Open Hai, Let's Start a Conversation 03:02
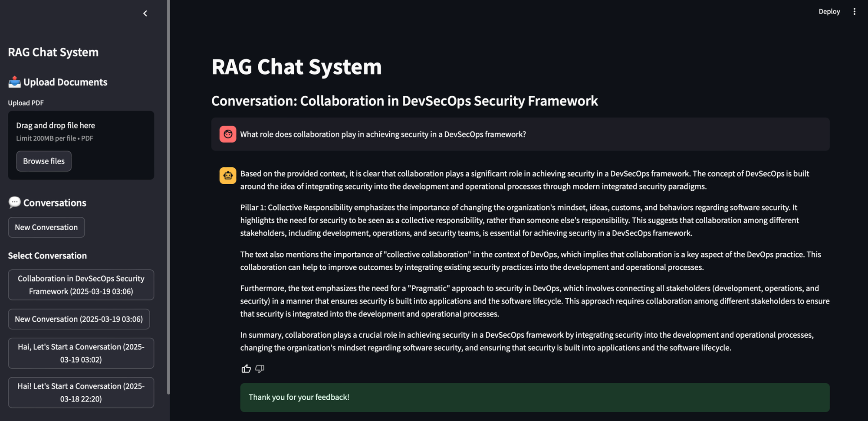Image resolution: width=868 pixels, height=421 pixels. point(81,353)
